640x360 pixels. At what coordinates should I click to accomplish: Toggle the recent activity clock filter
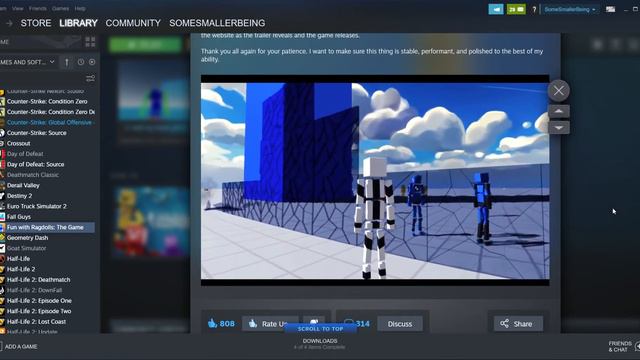click(81, 62)
